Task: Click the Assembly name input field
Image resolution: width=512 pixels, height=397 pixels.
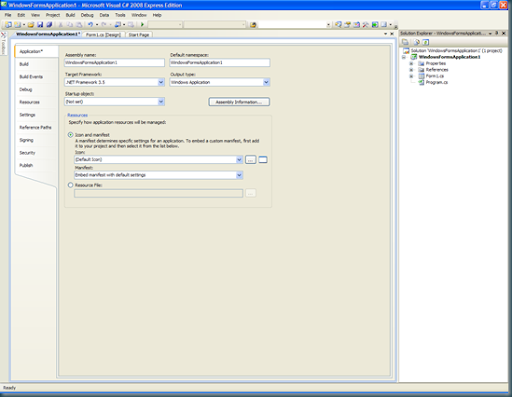Action: pyautogui.click(x=114, y=63)
